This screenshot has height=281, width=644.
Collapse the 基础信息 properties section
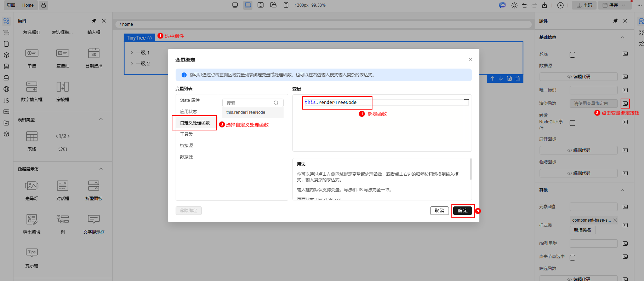(622, 37)
